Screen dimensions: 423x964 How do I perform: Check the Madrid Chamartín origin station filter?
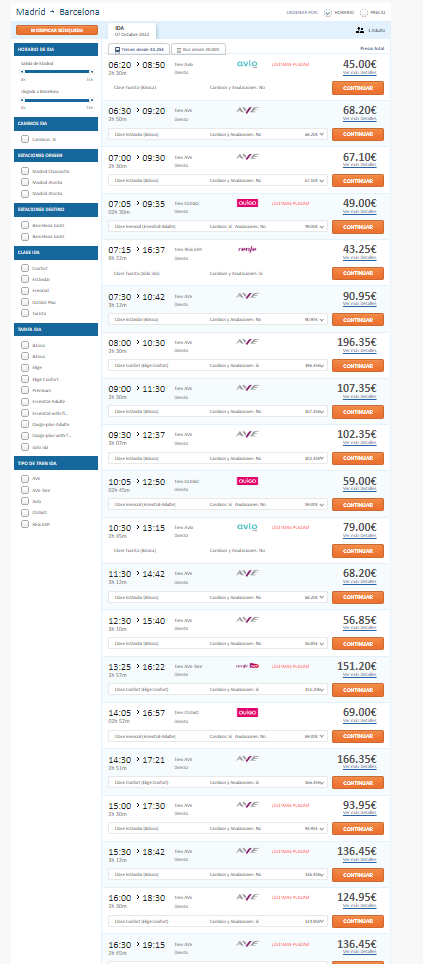point(25,171)
